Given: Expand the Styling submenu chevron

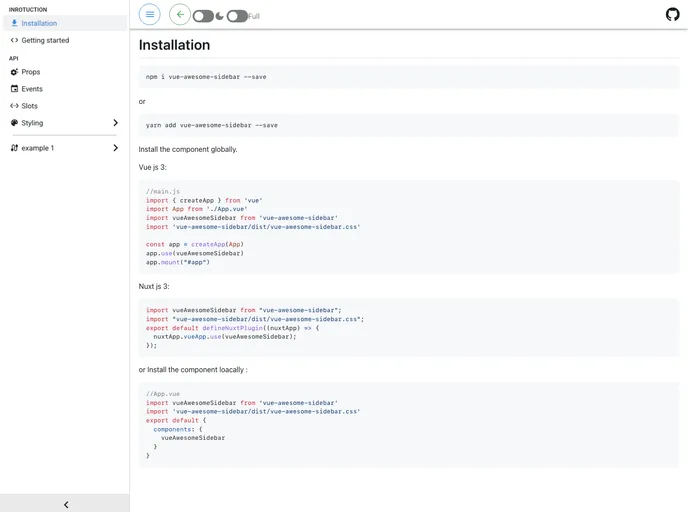Looking at the screenshot, I should click(115, 123).
